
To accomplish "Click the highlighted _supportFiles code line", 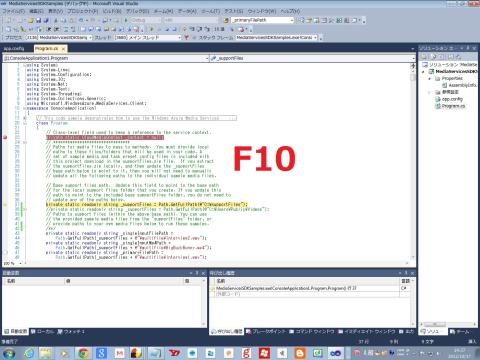I will point(147,204).
